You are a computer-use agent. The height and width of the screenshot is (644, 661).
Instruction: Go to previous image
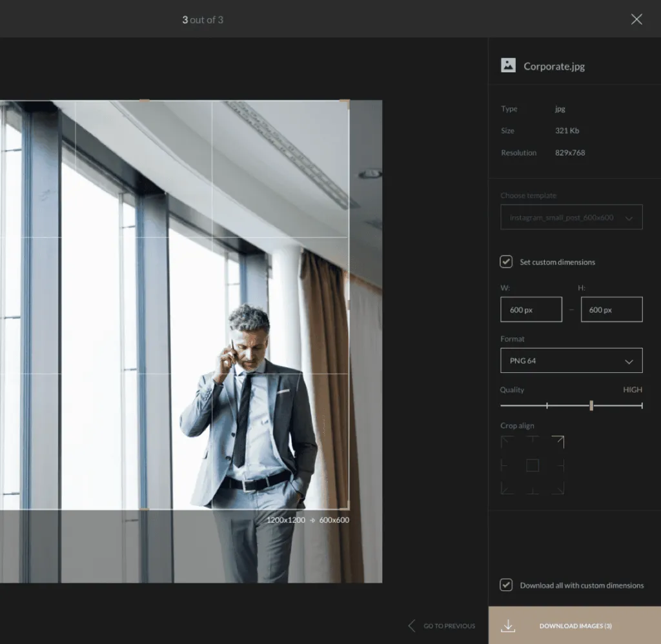pyautogui.click(x=442, y=626)
